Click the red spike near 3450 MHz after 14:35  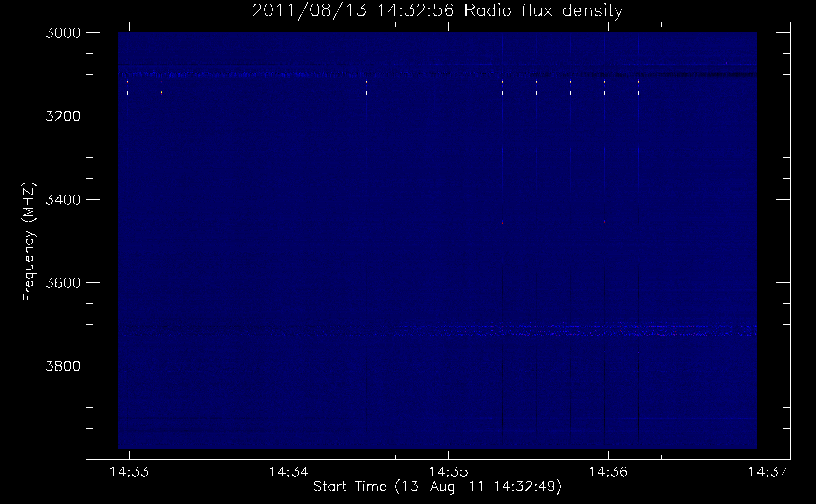[503, 222]
